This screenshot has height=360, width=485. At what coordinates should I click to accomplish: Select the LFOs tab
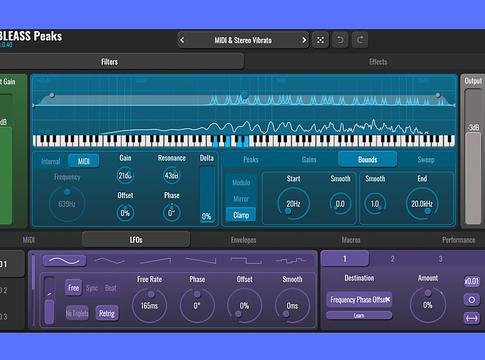136,240
